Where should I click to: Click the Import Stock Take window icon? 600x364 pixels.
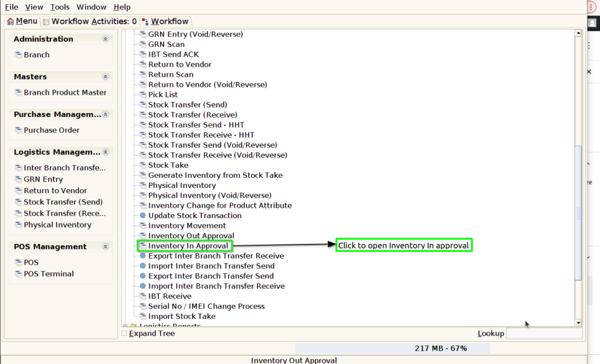[143, 316]
